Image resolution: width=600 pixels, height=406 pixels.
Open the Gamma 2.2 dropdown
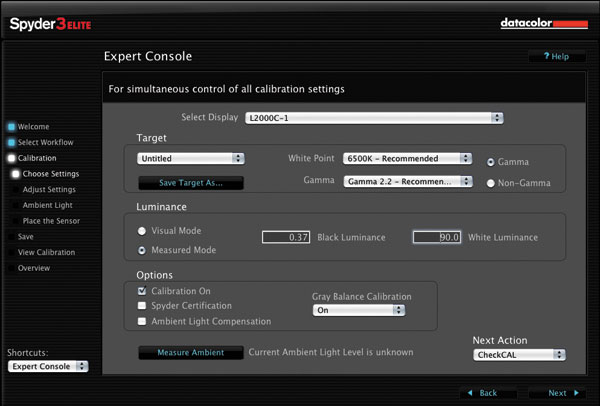click(x=408, y=181)
